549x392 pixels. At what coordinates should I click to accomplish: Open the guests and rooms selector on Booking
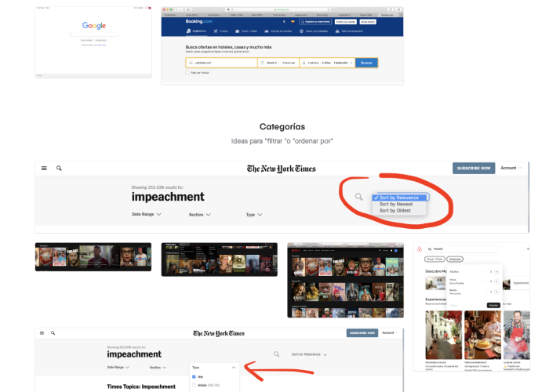tap(327, 63)
